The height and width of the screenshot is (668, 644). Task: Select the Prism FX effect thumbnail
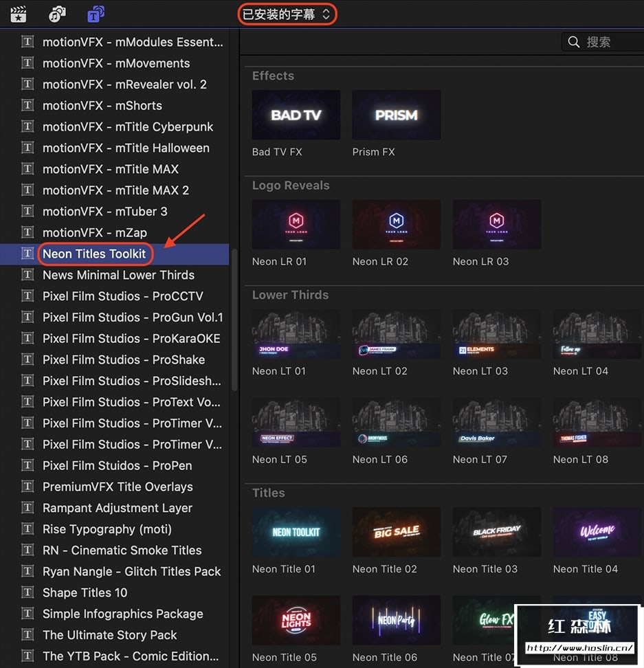tap(396, 115)
